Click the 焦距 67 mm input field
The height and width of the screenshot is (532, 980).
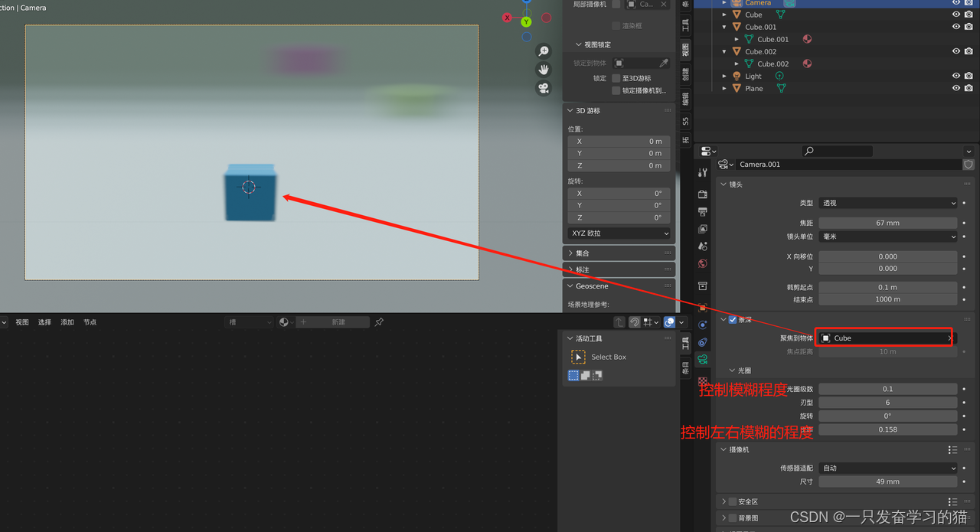point(887,223)
